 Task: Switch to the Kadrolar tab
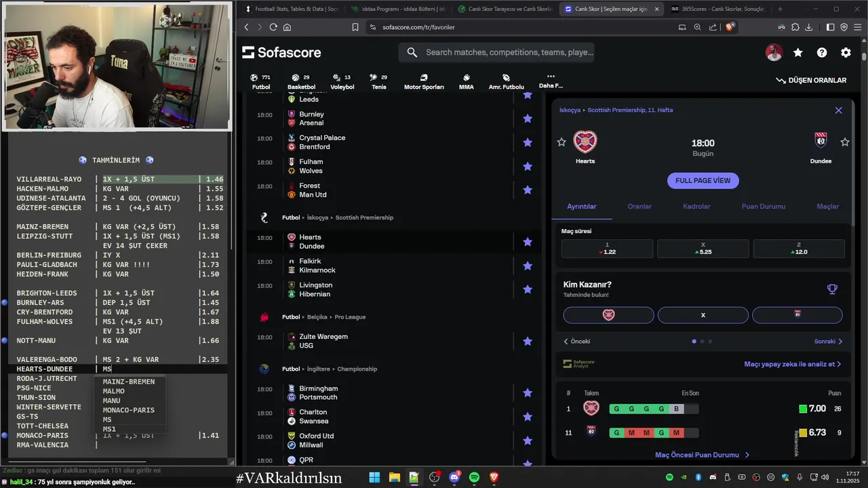[x=696, y=206]
